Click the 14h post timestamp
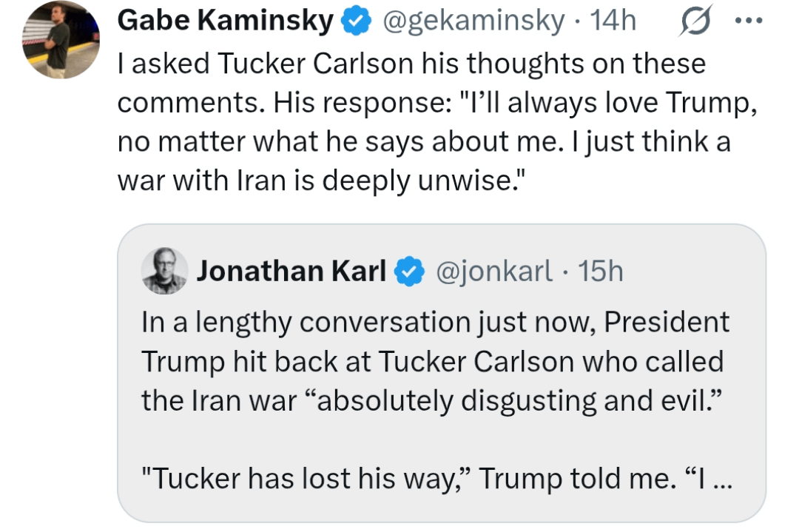The width and height of the screenshot is (799, 532). click(x=613, y=22)
